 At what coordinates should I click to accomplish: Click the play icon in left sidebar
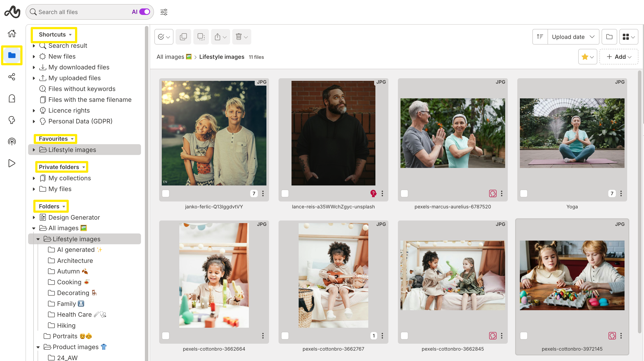click(12, 163)
